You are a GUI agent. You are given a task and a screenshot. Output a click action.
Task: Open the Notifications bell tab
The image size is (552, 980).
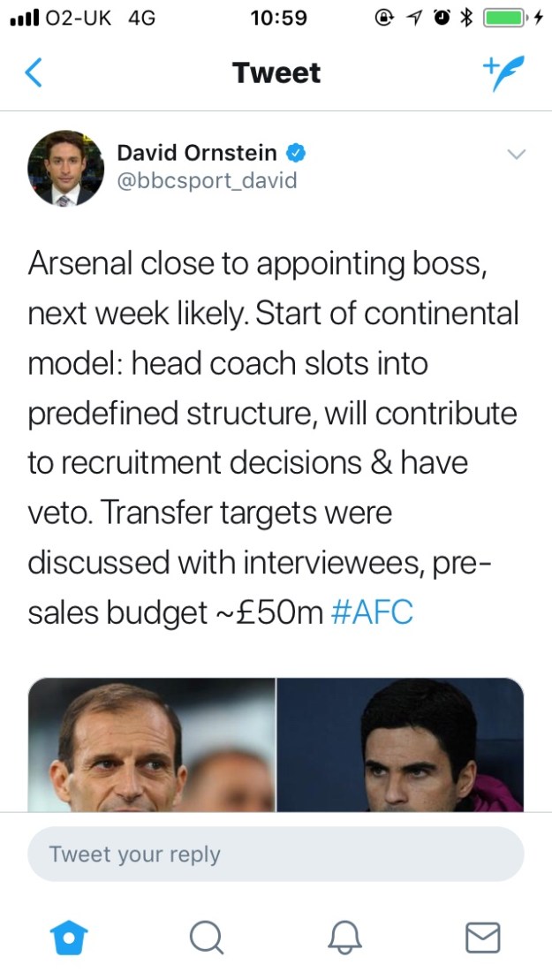click(344, 937)
